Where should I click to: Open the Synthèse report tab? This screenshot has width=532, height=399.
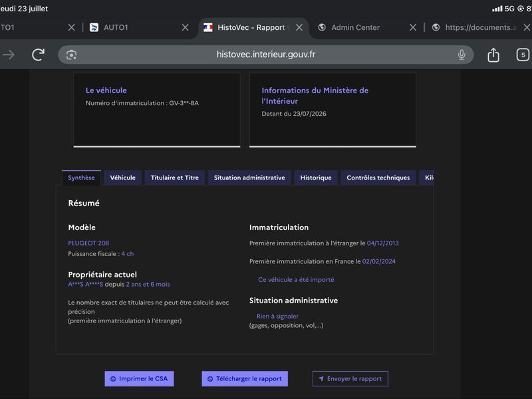(x=81, y=178)
